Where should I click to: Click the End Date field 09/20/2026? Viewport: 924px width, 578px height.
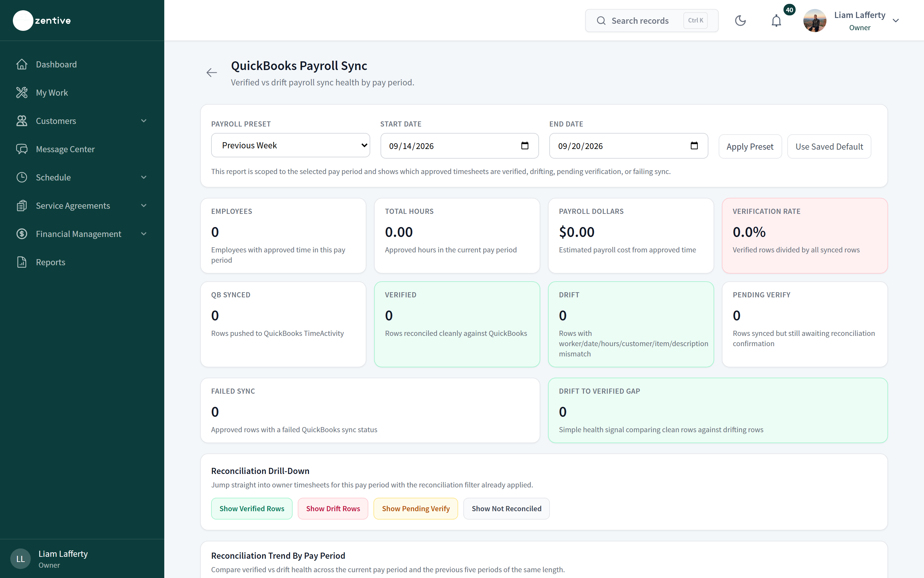(x=629, y=146)
